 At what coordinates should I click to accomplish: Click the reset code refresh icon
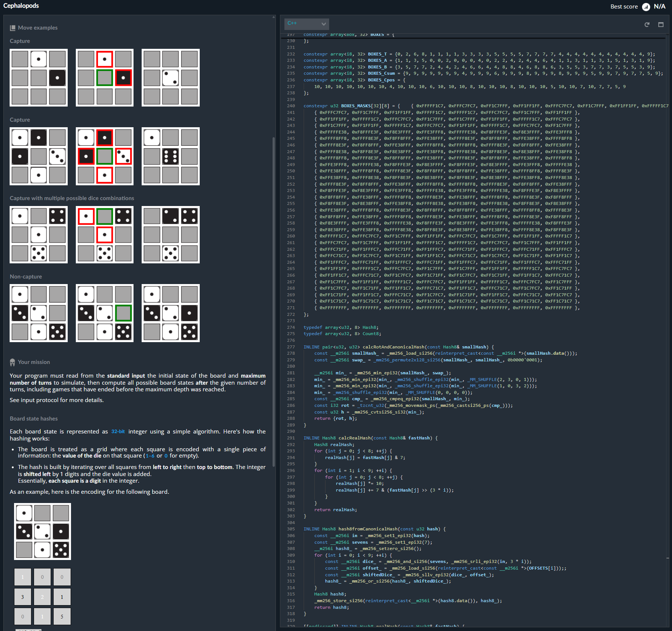coord(647,25)
